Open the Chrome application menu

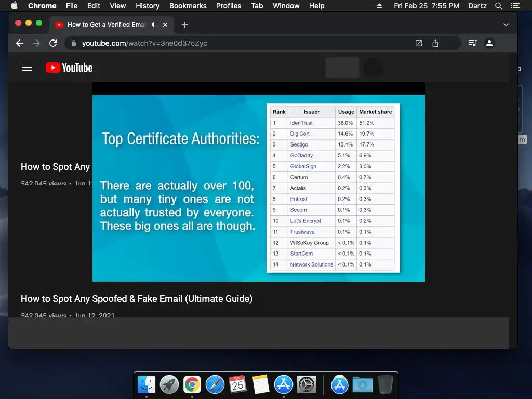[42, 6]
